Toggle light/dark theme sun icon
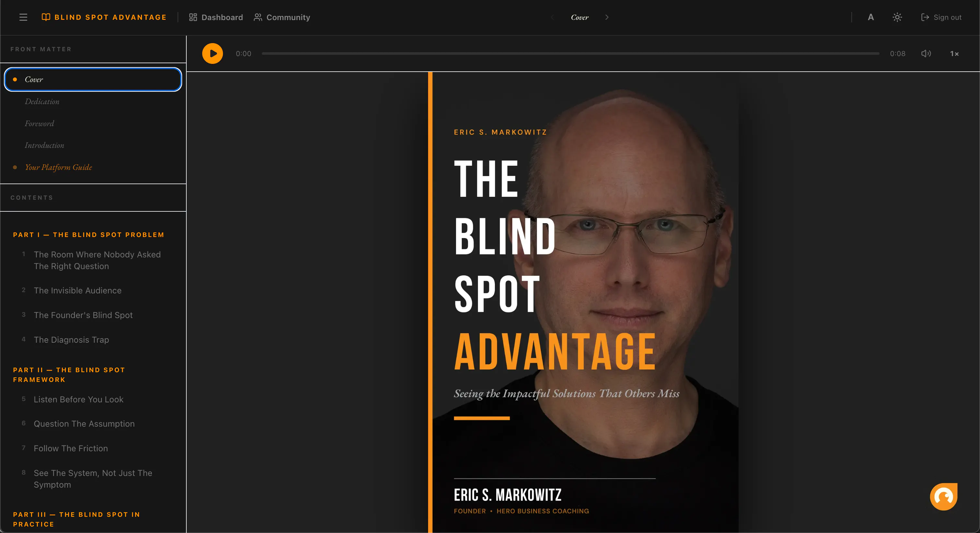The image size is (980, 533). point(897,17)
